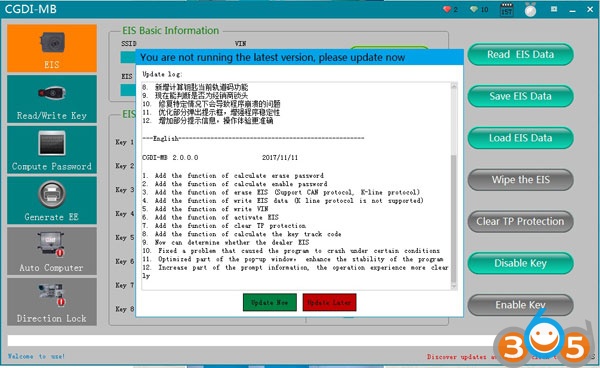Screen dimensions: 600x368
Task: Click Clear TP Protection button
Action: 520,221
